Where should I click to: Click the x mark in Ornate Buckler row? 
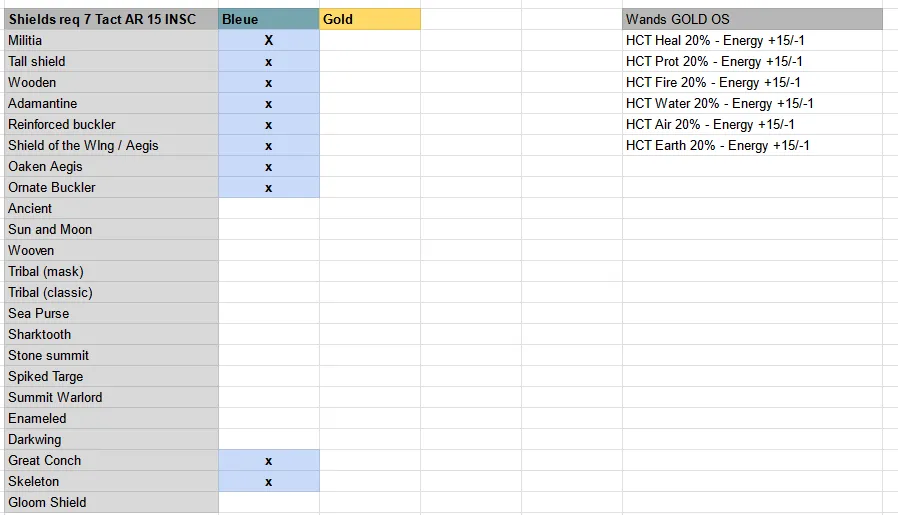click(269, 188)
